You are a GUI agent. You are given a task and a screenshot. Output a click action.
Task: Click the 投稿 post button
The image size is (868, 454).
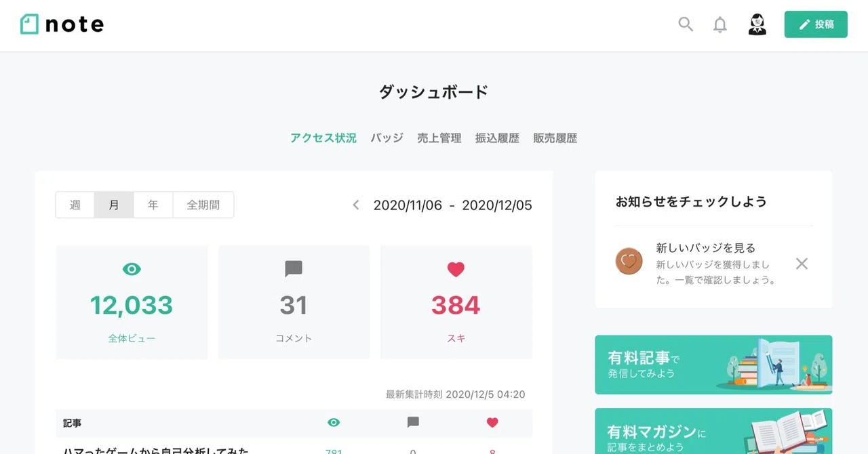[816, 24]
